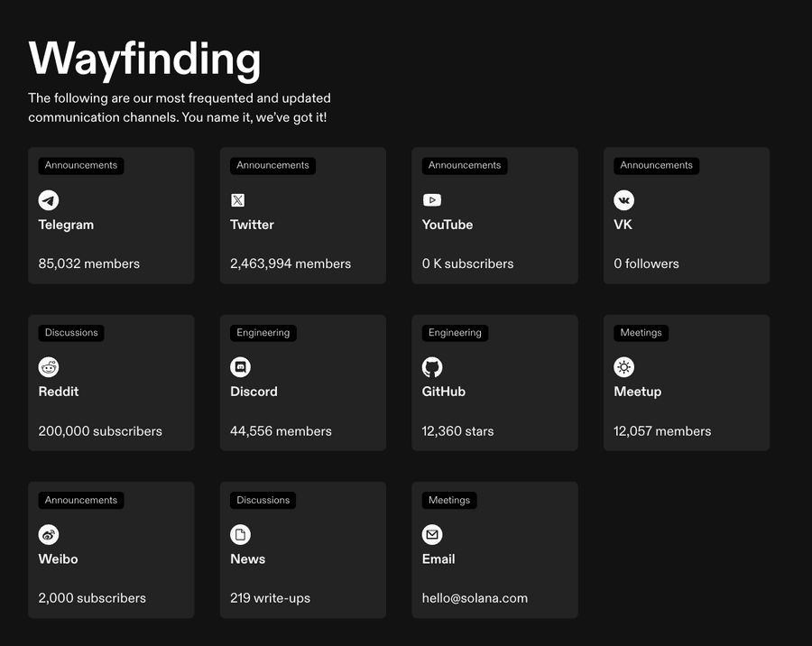Click the Telegram paper-plane icon

click(49, 200)
